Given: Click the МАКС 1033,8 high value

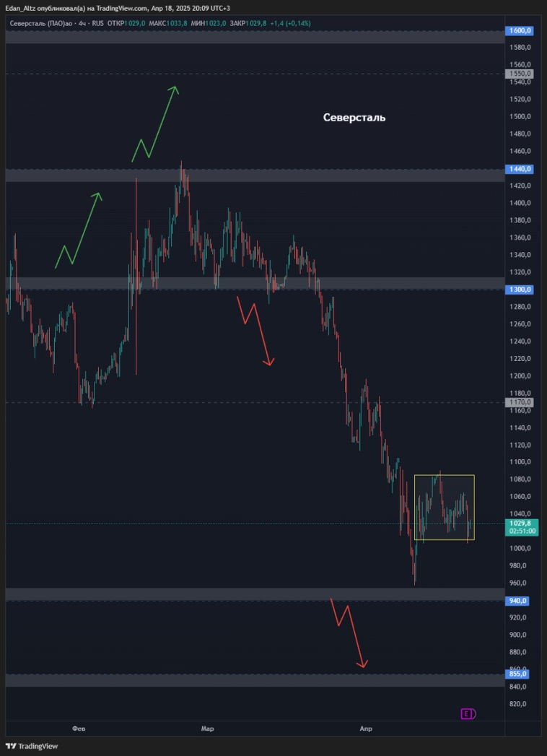Looking at the screenshot, I should pyautogui.click(x=168, y=23).
